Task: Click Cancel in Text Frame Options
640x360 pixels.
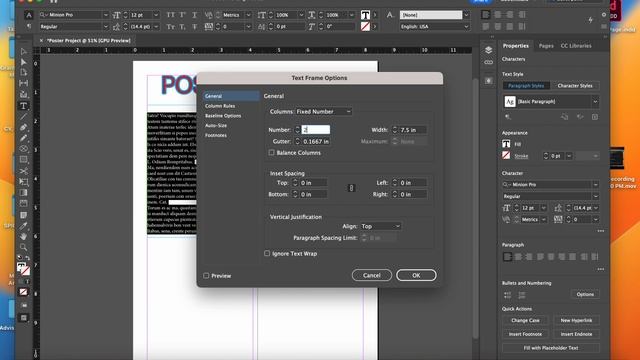Action: pos(371,275)
